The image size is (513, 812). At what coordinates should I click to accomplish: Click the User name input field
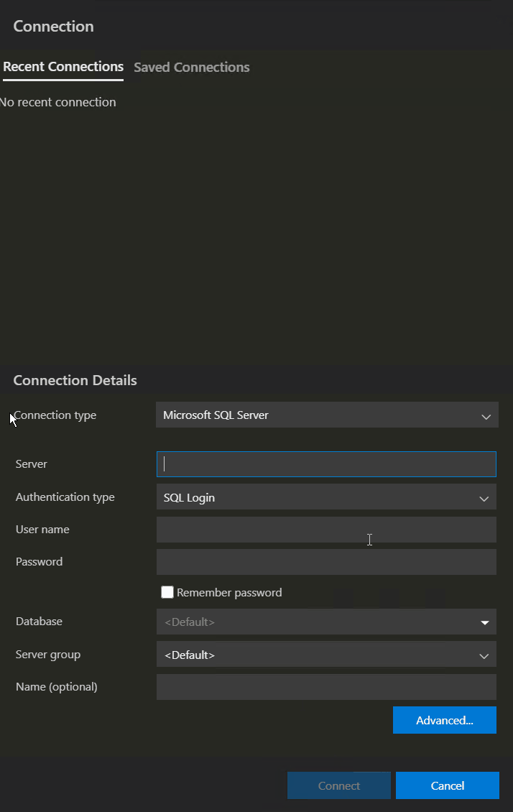[x=326, y=530]
